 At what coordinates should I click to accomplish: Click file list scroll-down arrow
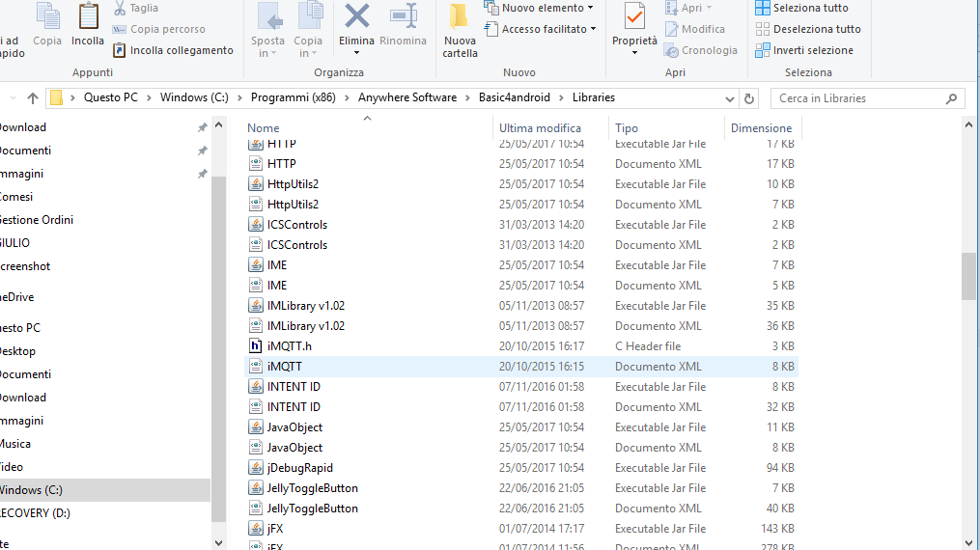968,543
